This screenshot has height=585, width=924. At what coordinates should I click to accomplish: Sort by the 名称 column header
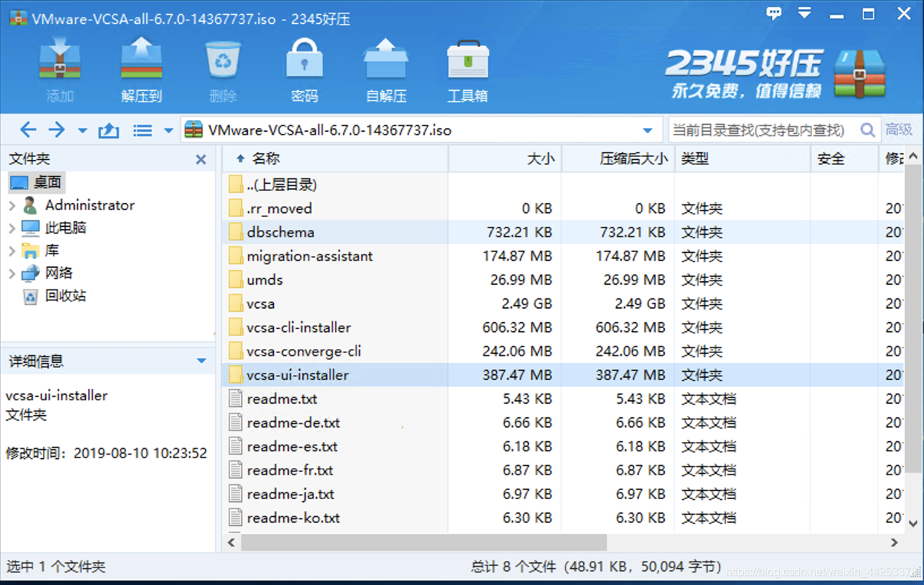coord(335,159)
